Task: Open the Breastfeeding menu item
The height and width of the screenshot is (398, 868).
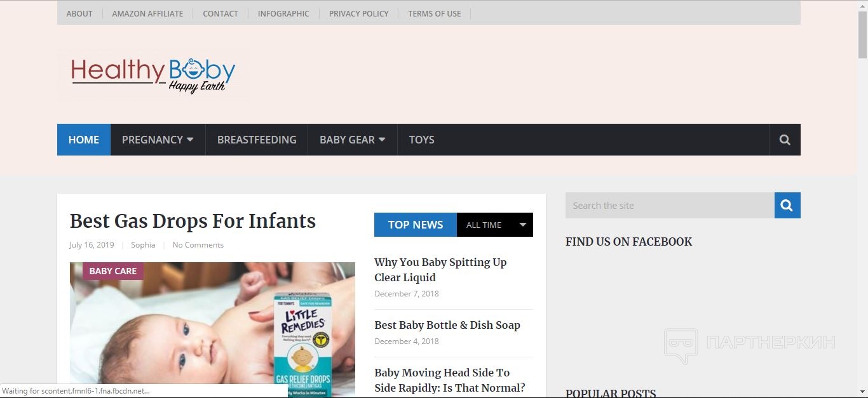Action: tap(257, 140)
